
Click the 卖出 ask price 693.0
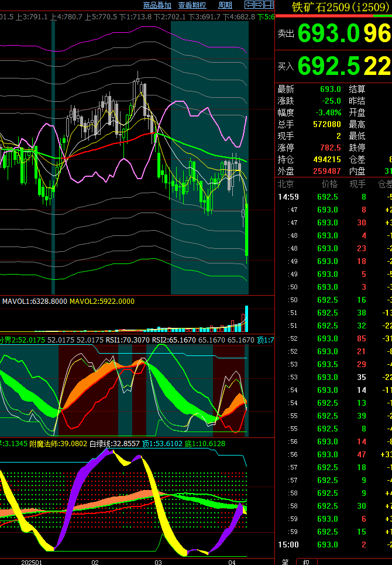pyautogui.click(x=329, y=33)
